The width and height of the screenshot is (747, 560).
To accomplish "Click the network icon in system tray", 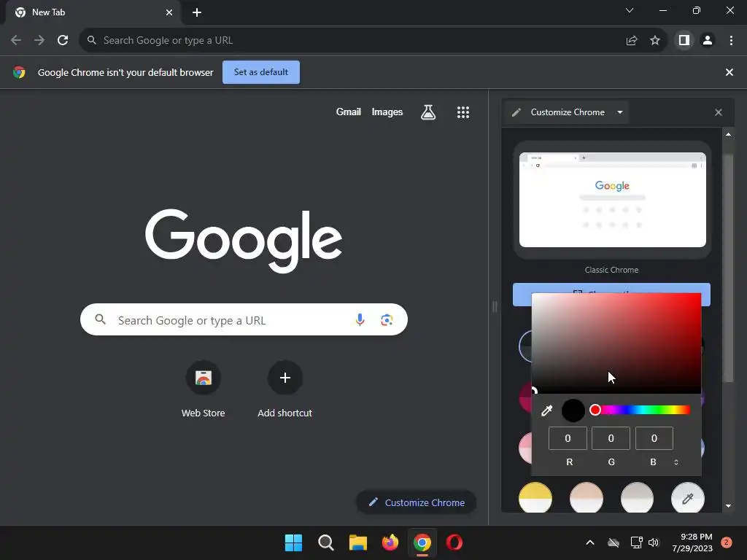I will click(x=636, y=542).
